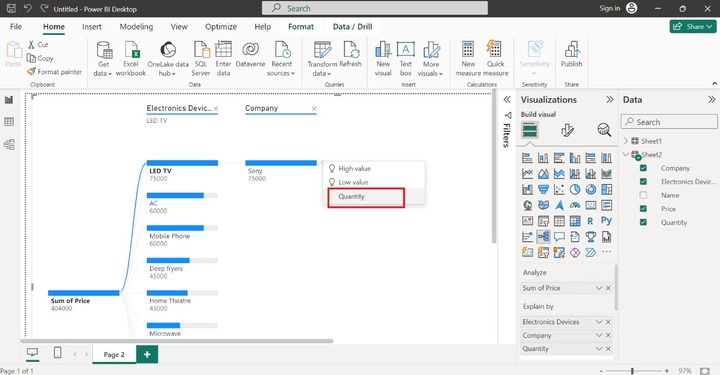Click the zoom slider handle

[632, 371]
